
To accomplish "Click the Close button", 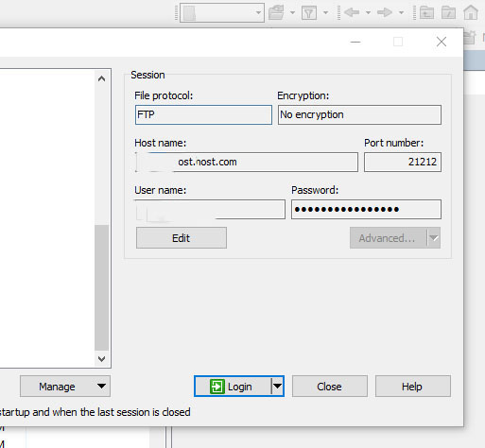I will 330,387.
